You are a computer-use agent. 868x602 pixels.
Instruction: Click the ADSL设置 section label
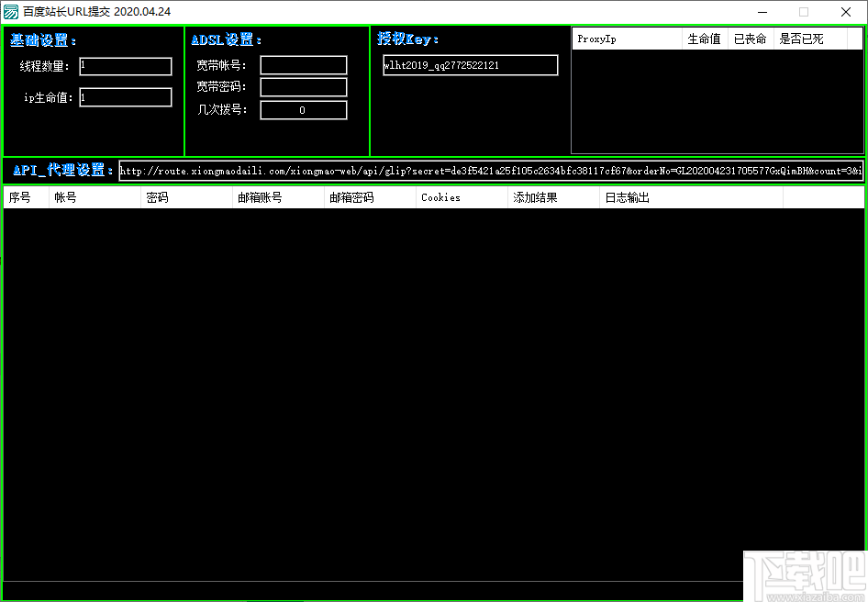(227, 39)
